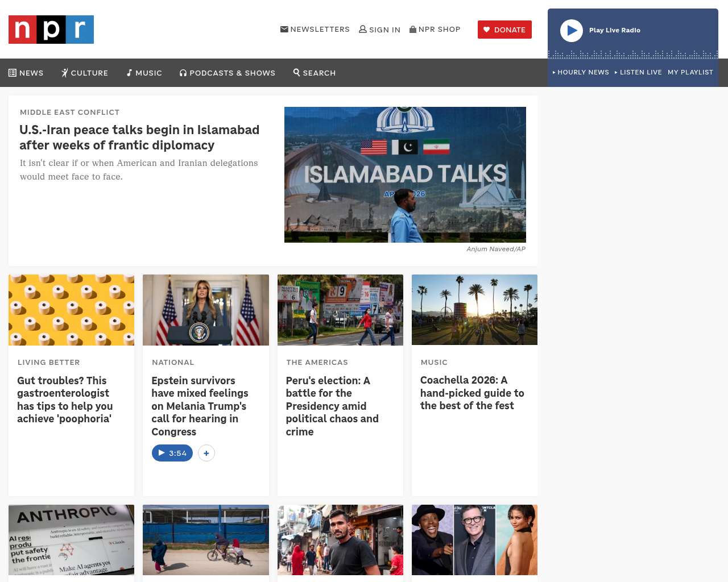
Task: Open Newsletters via the envelope icon
Action: tap(284, 30)
